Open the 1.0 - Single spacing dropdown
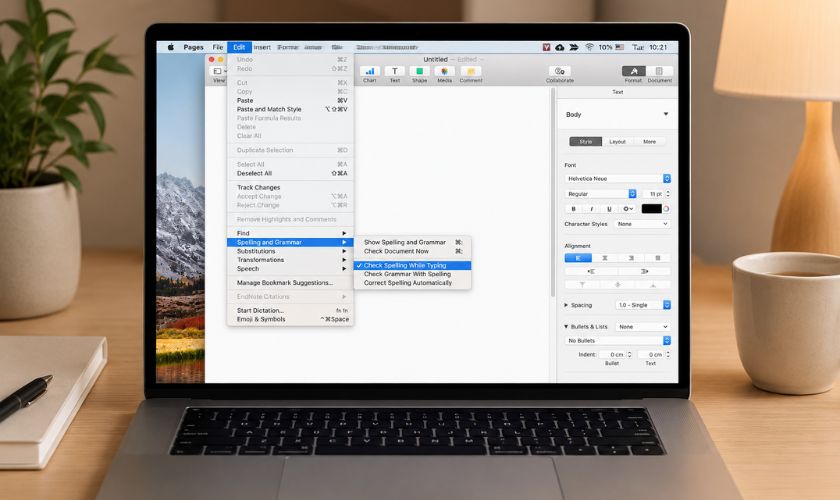The image size is (840, 500). click(x=643, y=305)
